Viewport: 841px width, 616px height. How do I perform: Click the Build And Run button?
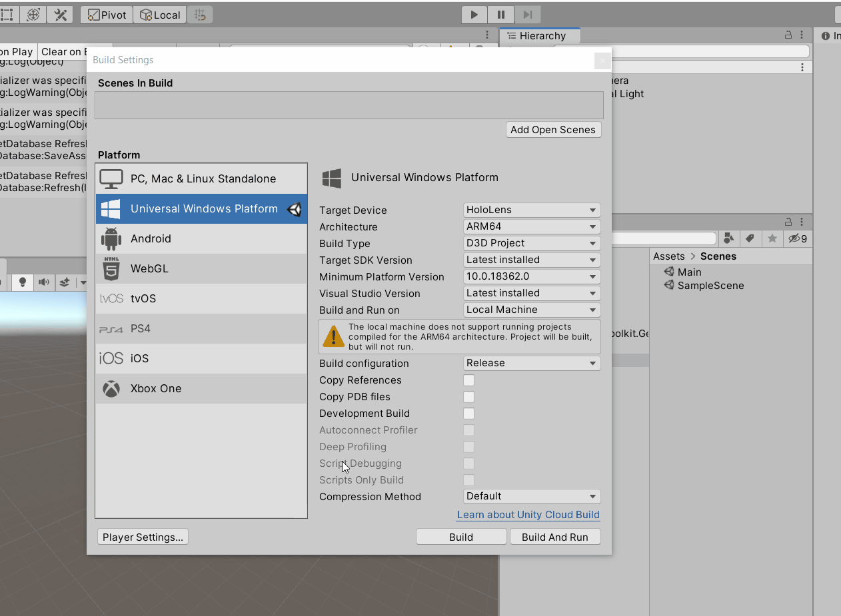pyautogui.click(x=555, y=537)
